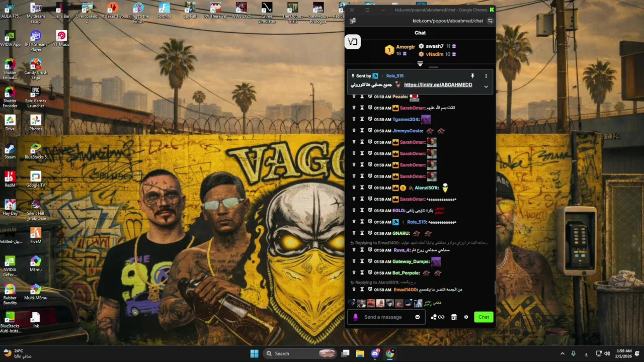The image size is (644, 362).
Task: Open the IPTV Stream Player desktop shortcut
Action: coord(35,41)
